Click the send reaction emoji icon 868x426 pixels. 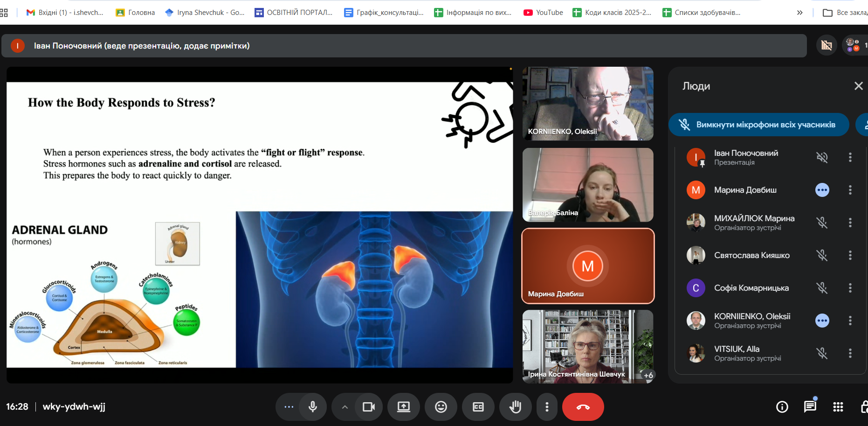point(441,407)
